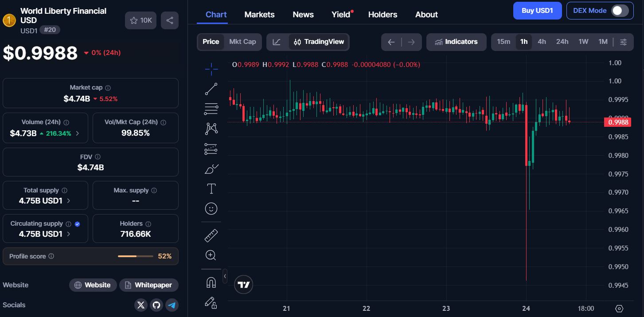The height and width of the screenshot is (317, 644).
Task: Set interval to 1W
Action: [x=583, y=42]
